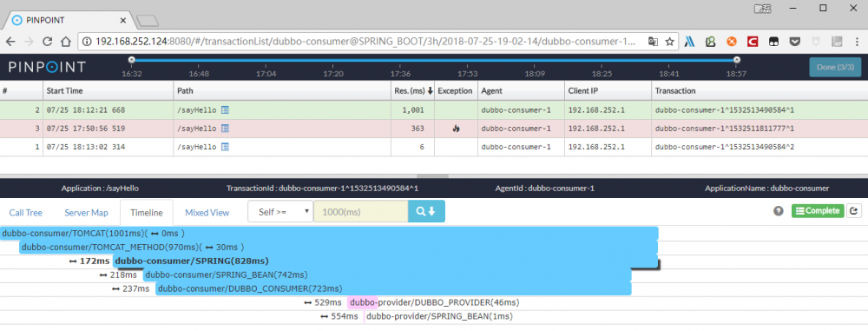Reload the page in browser
Viewport: 868px width, 331px height.
click(x=47, y=42)
